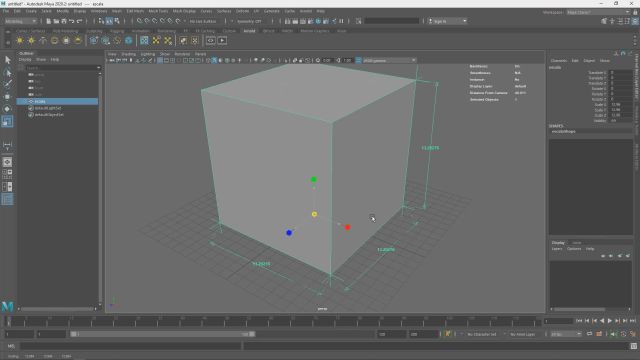This screenshot has height=360, width=640.
Task: Click the second yellow Arnold light icon
Action: [31, 40]
